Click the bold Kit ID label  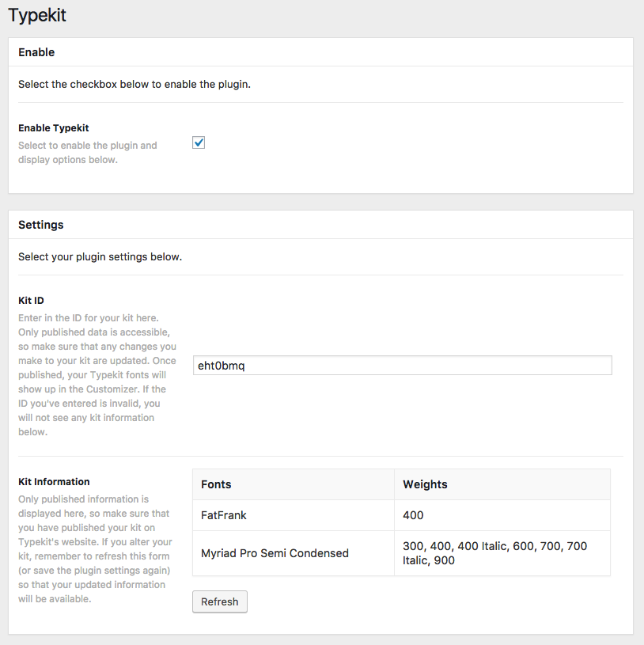tap(31, 301)
